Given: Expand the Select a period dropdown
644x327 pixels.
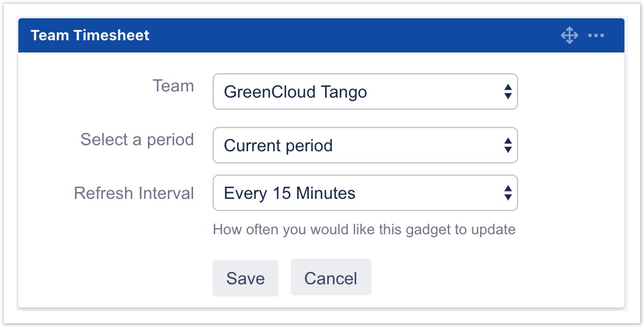Looking at the screenshot, I should pos(365,145).
